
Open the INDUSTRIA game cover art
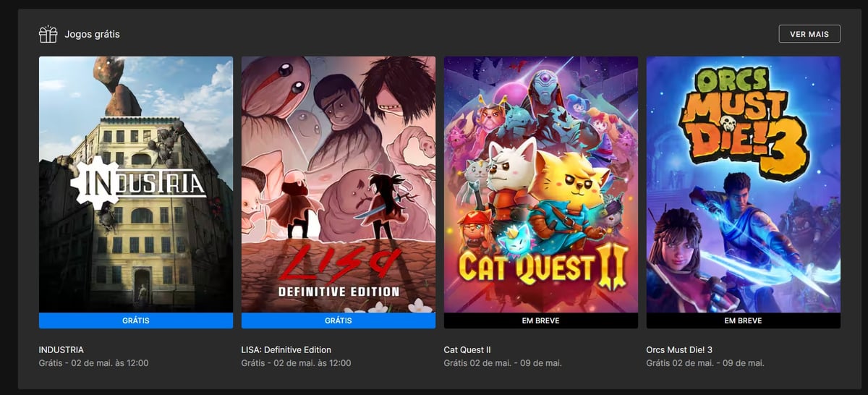(x=136, y=184)
